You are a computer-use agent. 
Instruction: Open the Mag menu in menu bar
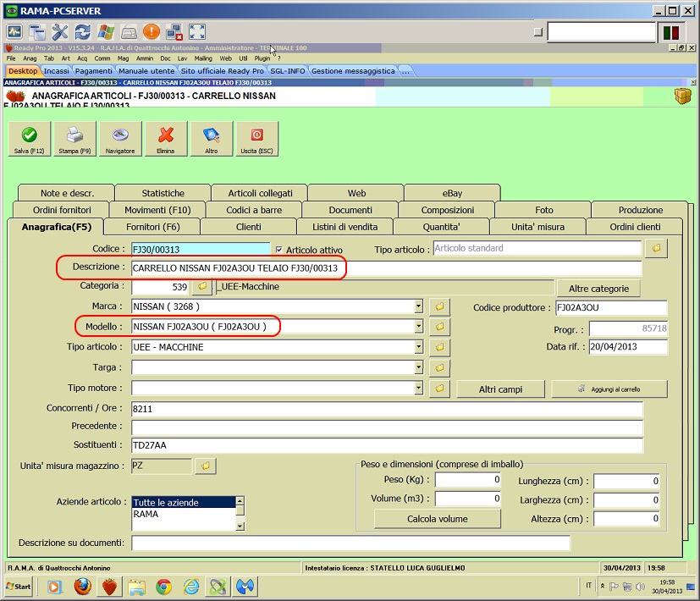124,58
